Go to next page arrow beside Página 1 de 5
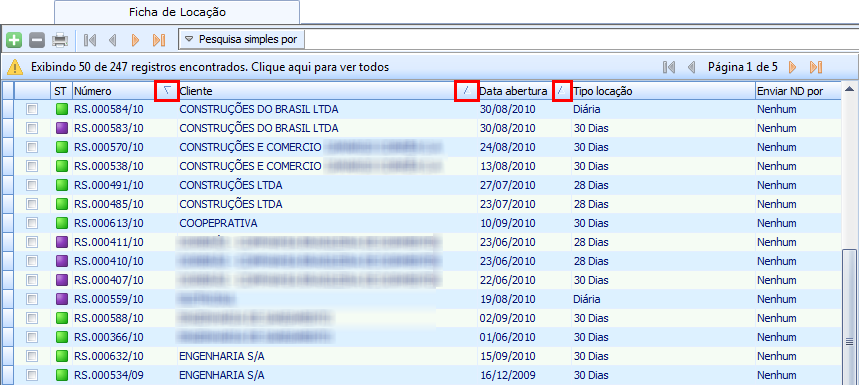This screenshot has height=385, width=859. click(792, 67)
